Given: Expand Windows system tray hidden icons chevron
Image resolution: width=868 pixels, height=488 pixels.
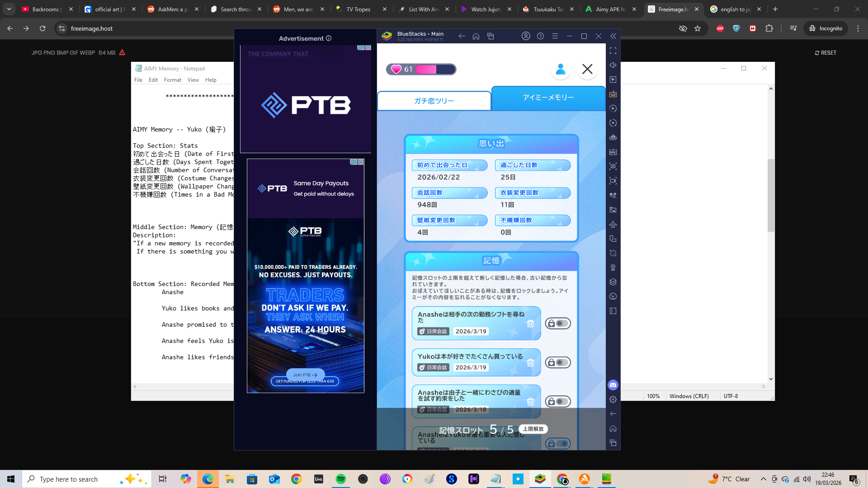Looking at the screenshot, I should pos(763,479).
